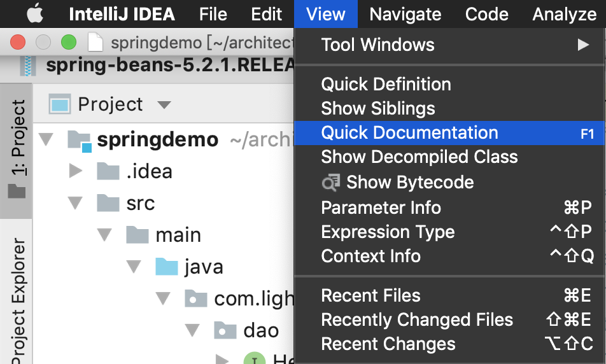
Task: Collapse the springdemo root node
Action: 46,139
